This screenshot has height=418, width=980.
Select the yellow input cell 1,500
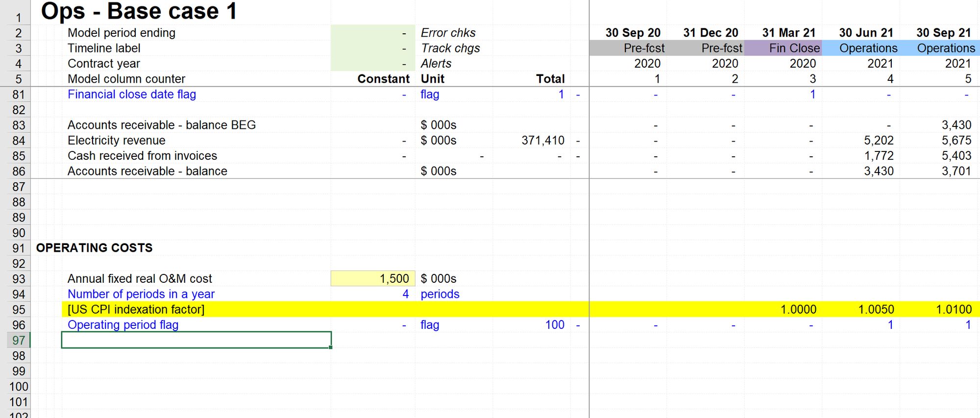pos(373,278)
